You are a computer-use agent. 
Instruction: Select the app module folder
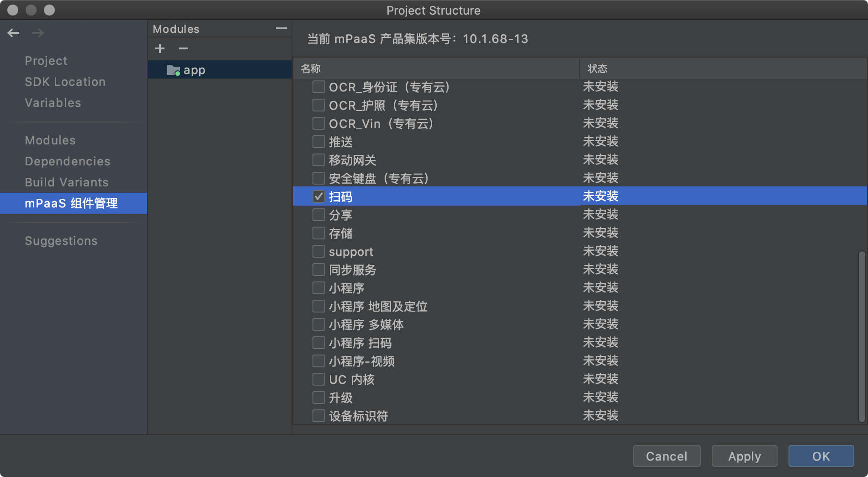[220, 70]
